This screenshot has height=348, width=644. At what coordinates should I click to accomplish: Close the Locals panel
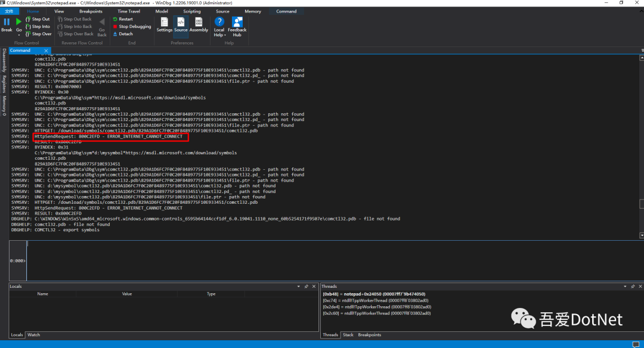[314, 287]
